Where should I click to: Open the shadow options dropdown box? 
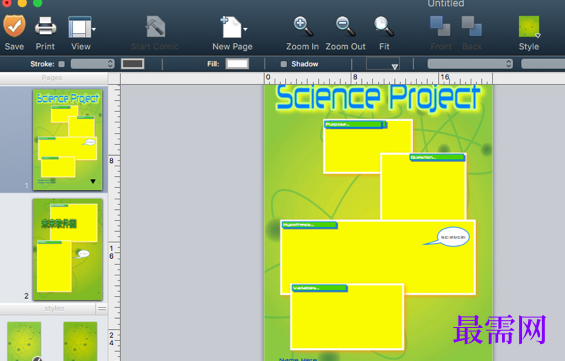click(383, 63)
